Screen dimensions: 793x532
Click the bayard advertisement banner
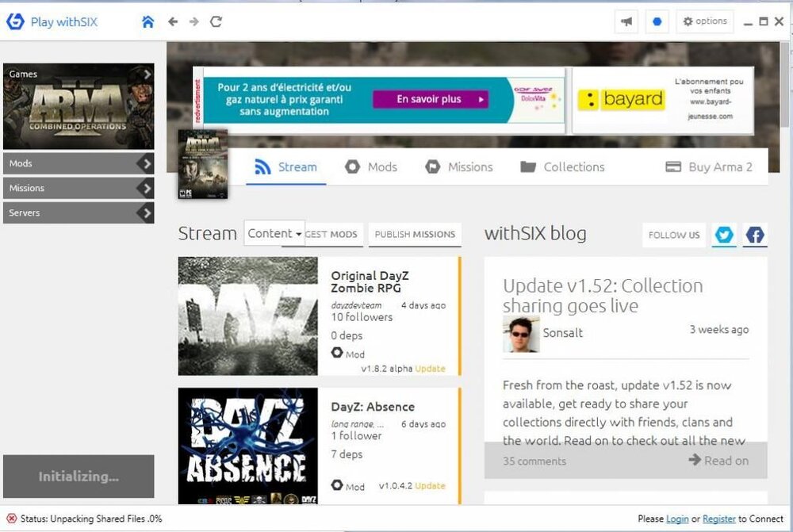662,100
